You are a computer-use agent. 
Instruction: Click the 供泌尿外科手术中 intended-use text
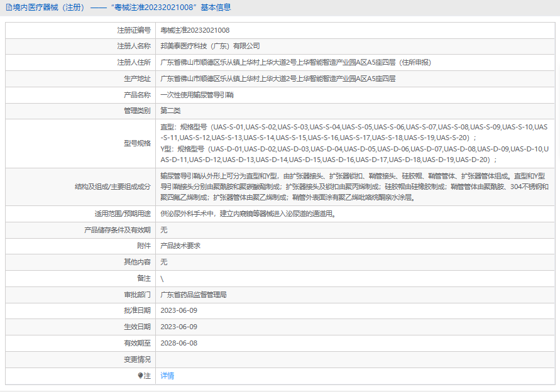point(248,214)
